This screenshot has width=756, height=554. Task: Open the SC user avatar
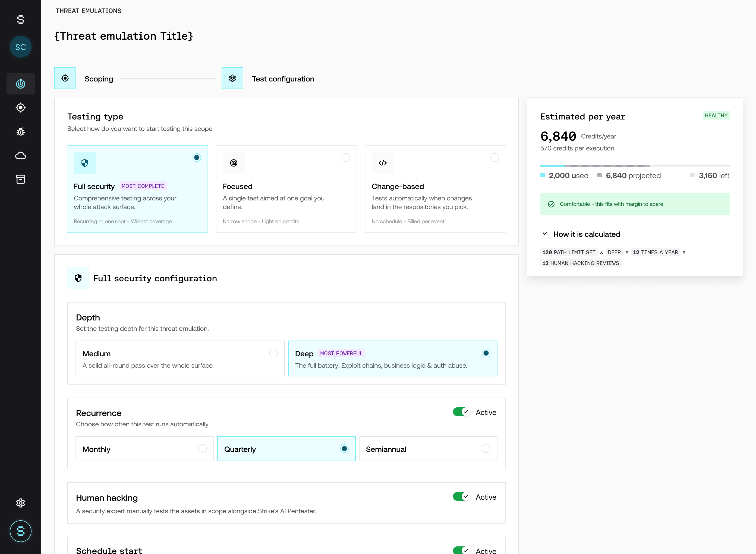pos(20,47)
